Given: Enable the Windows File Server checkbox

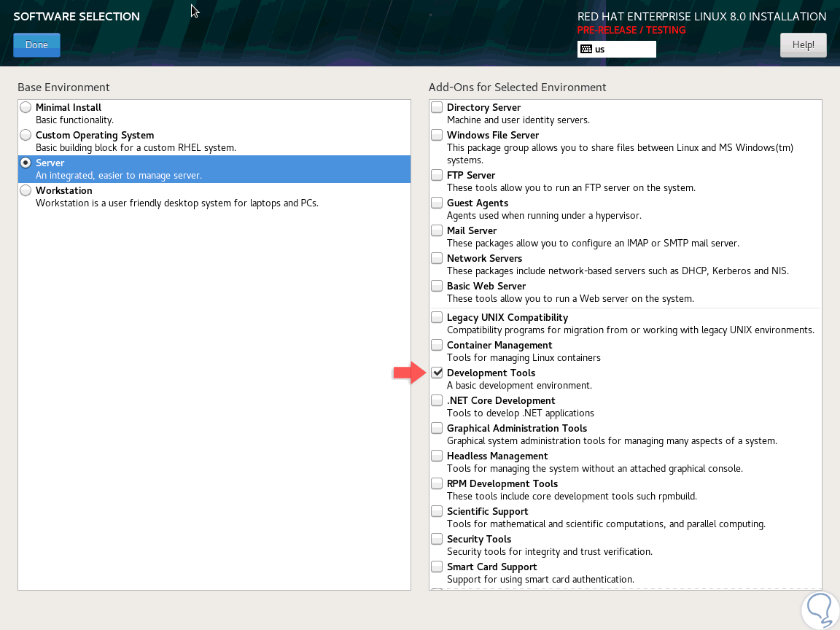Looking at the screenshot, I should pos(437,135).
